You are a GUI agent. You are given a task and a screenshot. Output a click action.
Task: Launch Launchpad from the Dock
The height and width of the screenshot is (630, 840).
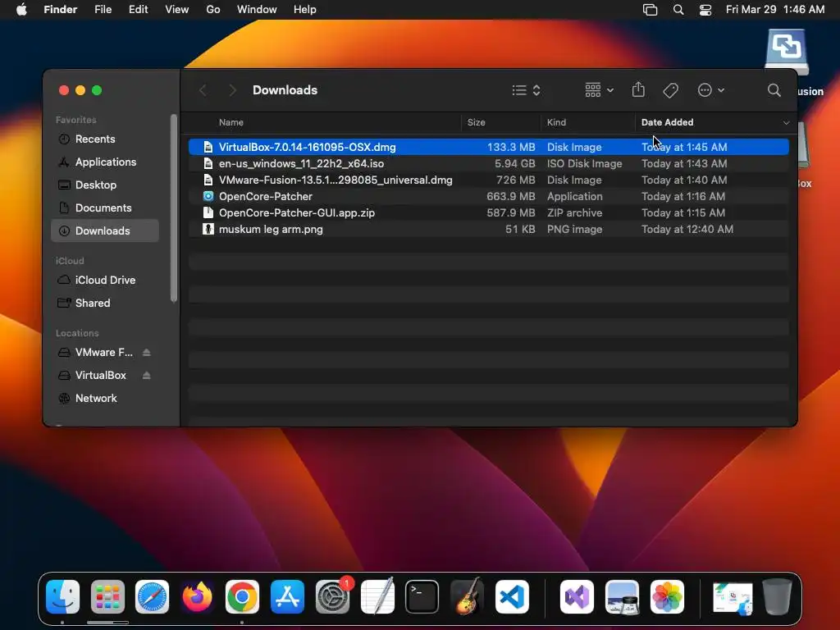click(x=107, y=597)
